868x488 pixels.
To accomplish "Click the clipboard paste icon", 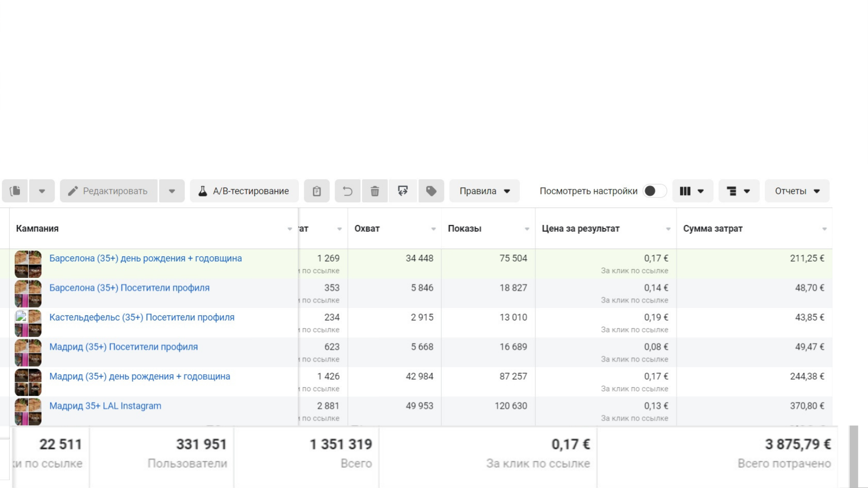I will point(316,191).
